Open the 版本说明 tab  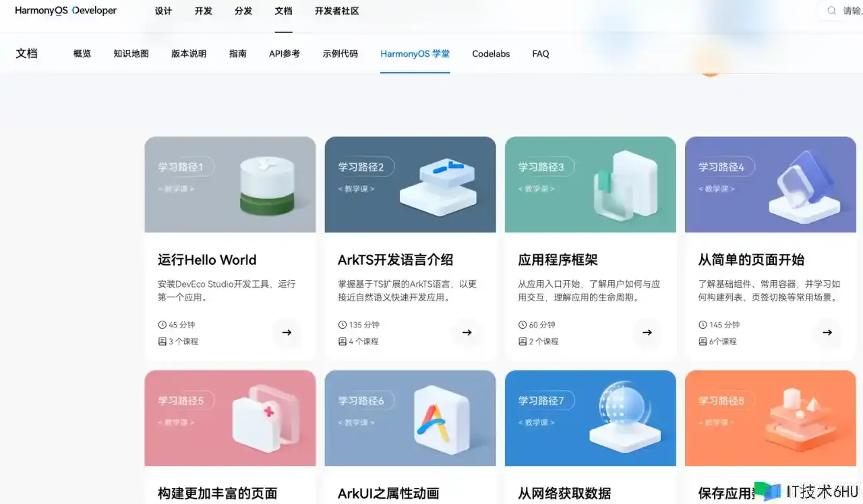pyautogui.click(x=189, y=54)
